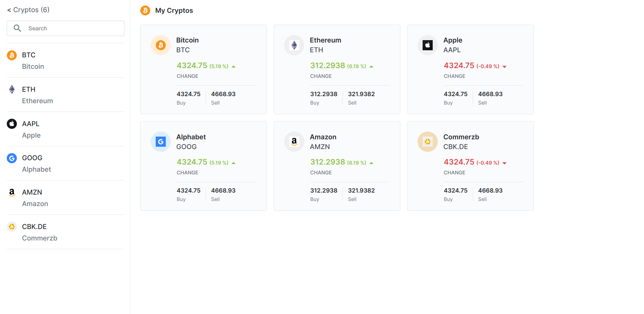644x314 pixels.
Task: Select the Amazon icon next to AMZN
Action: click(x=12, y=192)
